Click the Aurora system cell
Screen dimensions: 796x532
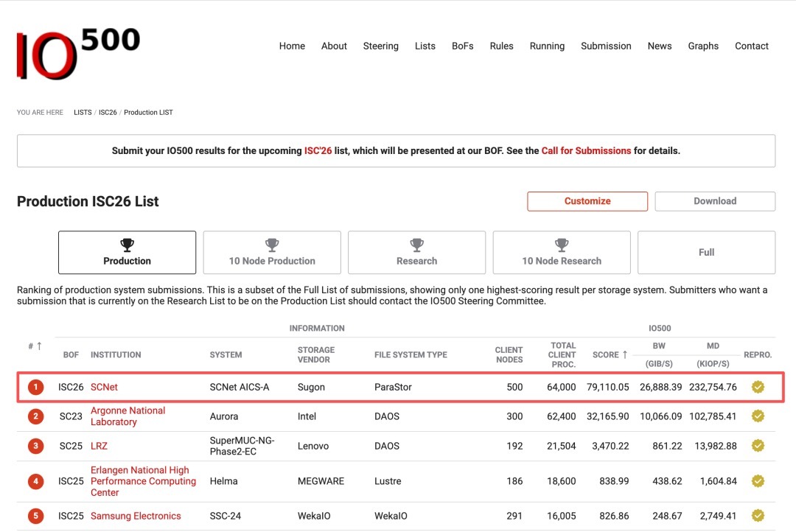[x=224, y=416]
